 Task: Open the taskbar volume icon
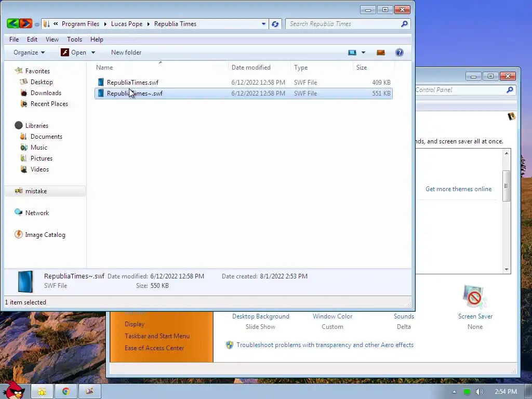coord(479,392)
